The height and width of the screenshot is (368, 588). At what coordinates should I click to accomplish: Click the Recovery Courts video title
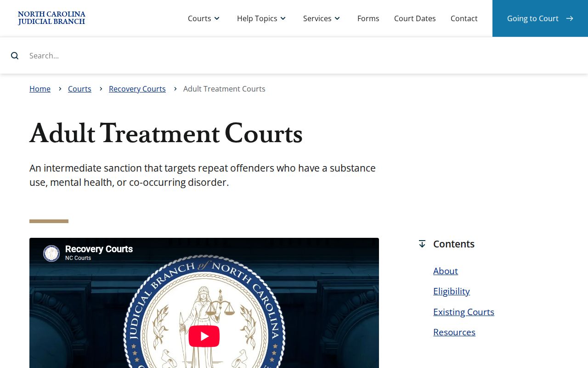coord(99,249)
